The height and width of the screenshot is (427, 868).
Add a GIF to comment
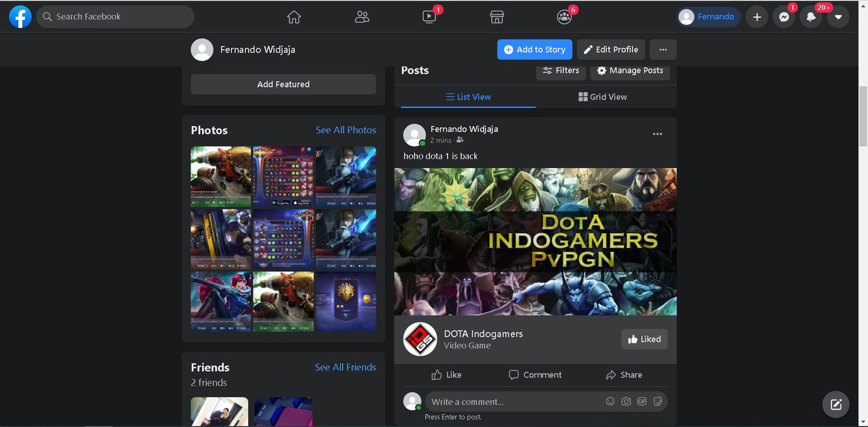click(642, 402)
